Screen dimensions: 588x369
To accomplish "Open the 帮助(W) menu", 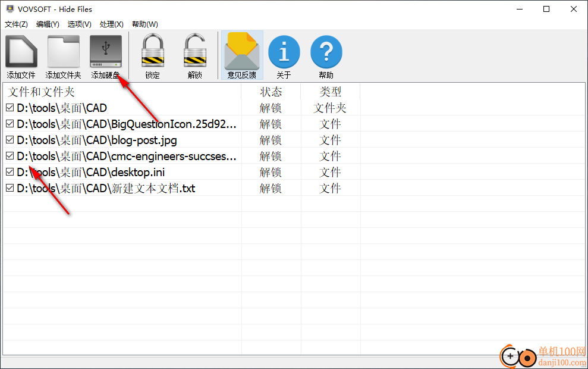I will [144, 24].
